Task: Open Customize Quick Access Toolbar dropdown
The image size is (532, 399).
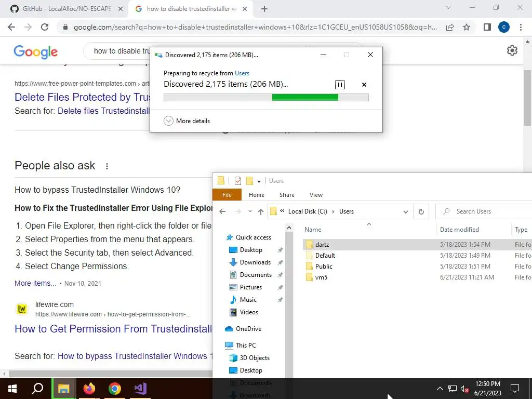Action: (259, 181)
